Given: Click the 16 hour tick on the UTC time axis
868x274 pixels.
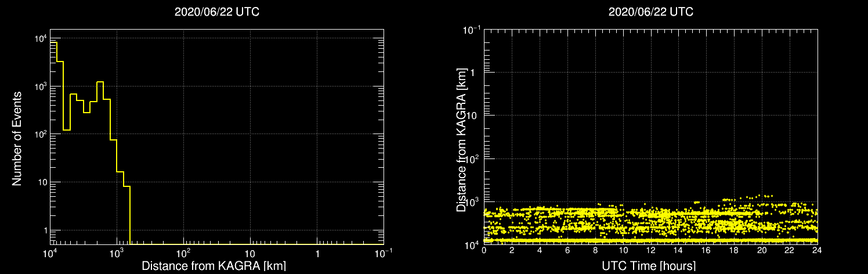Looking at the screenshot, I should point(706,250).
